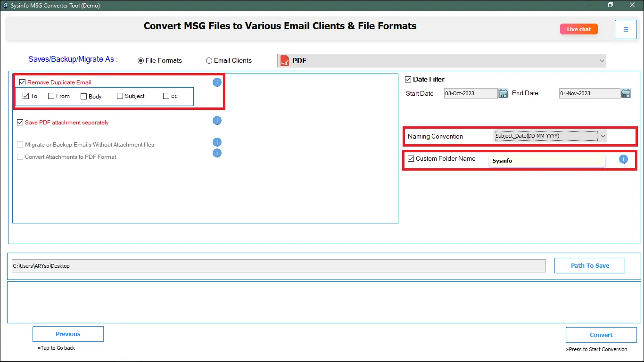Click the End Date field
The image size is (644, 362).
[589, 93]
